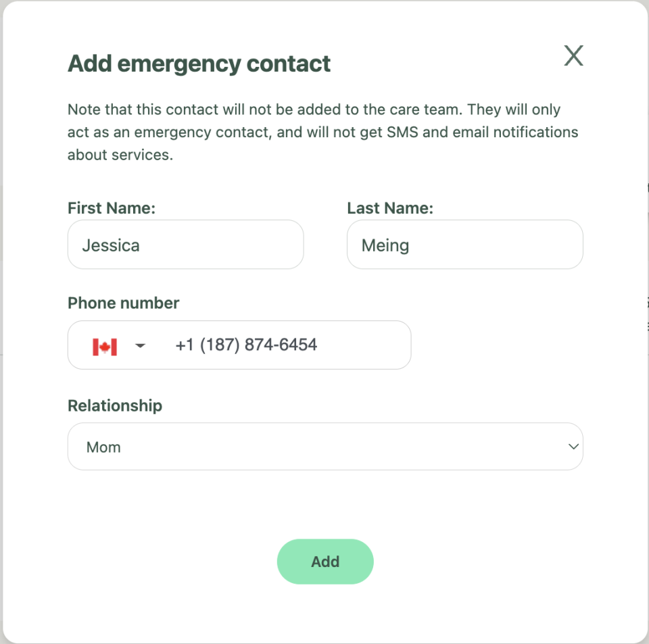
Task: Open the Relationship dropdown showing Mom
Action: click(x=324, y=447)
